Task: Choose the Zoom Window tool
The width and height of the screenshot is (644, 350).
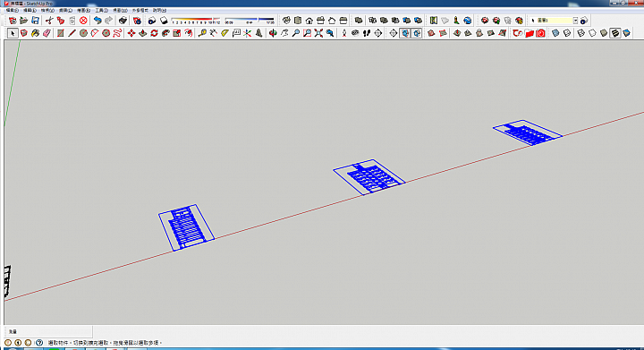Action: pyautogui.click(x=307, y=33)
